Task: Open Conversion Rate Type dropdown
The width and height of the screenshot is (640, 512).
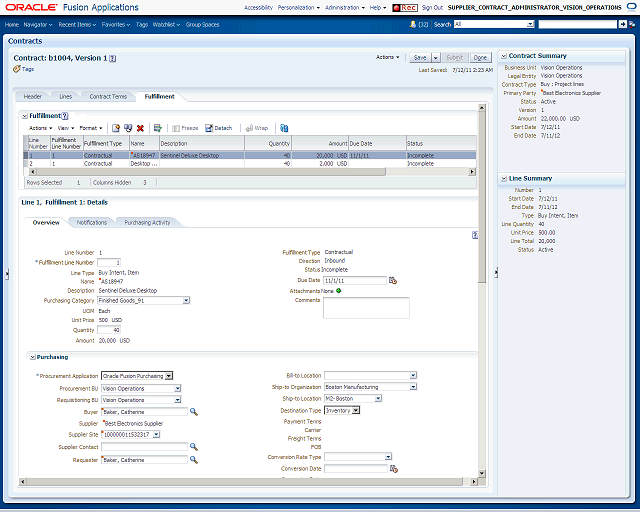Action: click(x=388, y=456)
